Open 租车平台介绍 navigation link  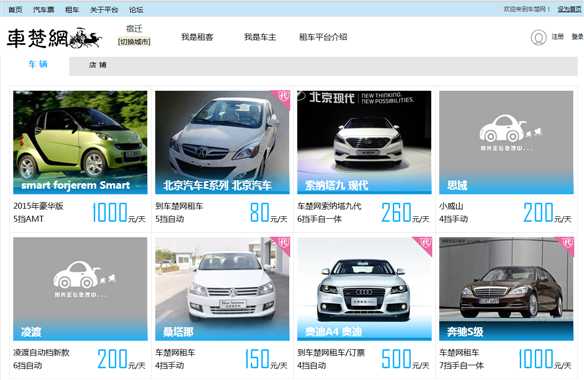coord(323,37)
